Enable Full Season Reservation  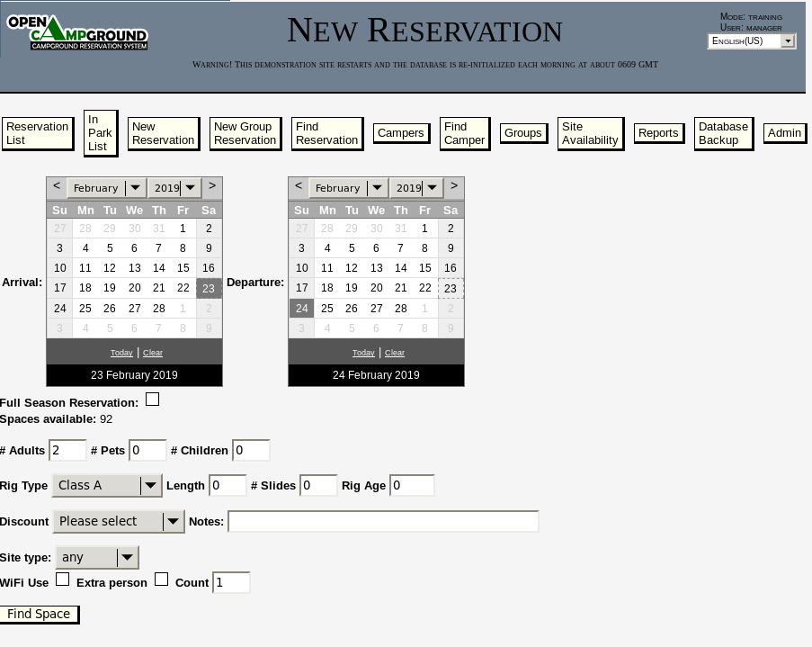coord(152,399)
